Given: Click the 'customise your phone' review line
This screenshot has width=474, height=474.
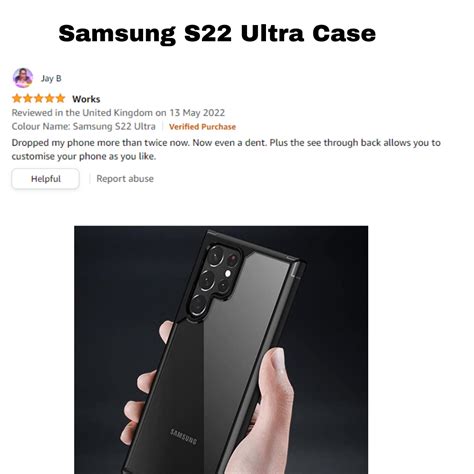Looking at the screenshot, I should 84,156.
